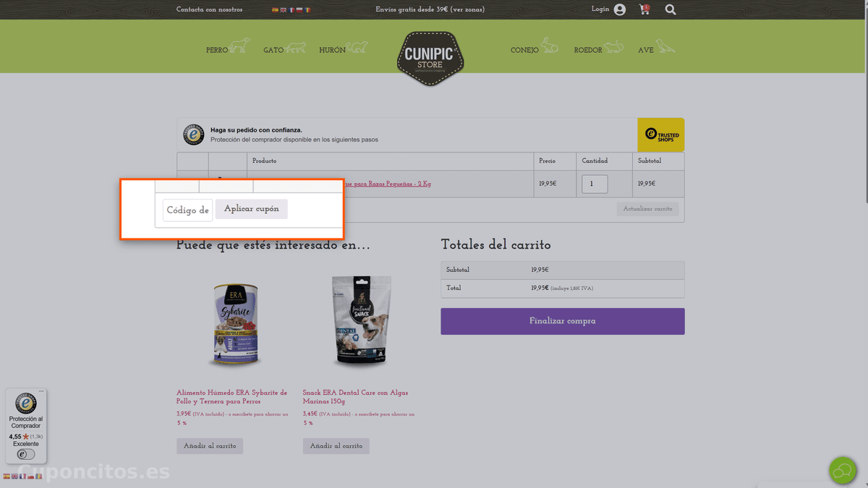
Task: Click the Login link text
Action: (x=600, y=9)
